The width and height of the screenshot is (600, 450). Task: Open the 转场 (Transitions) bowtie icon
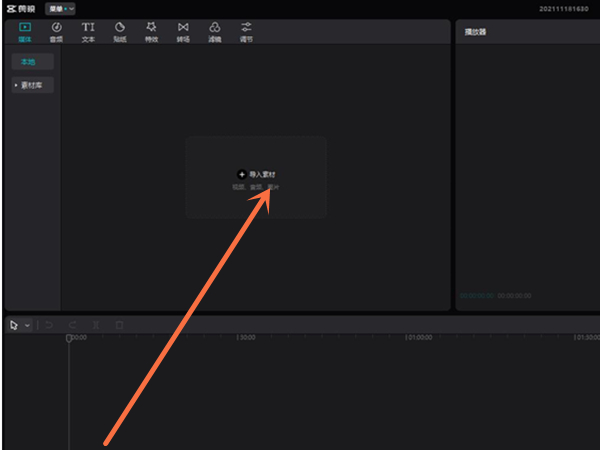click(182, 30)
